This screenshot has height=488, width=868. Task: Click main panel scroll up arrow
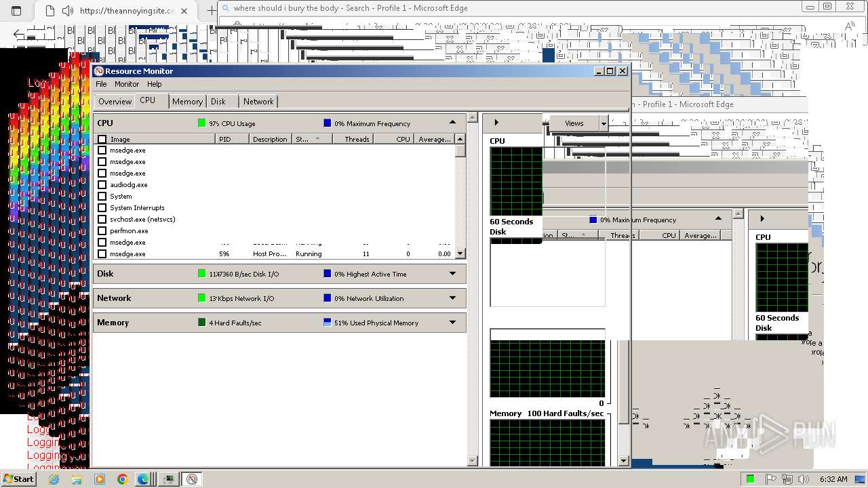coord(473,118)
